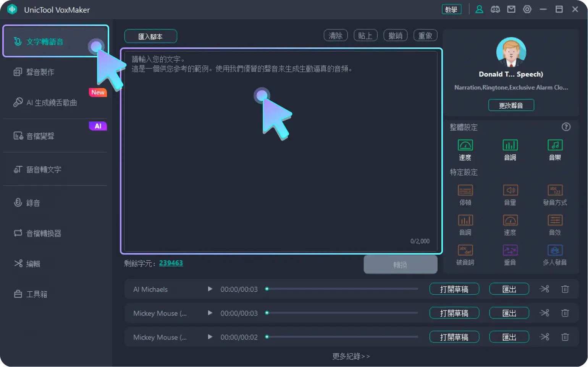Export the Mickey Mouse 00:03 record

pyautogui.click(x=509, y=313)
